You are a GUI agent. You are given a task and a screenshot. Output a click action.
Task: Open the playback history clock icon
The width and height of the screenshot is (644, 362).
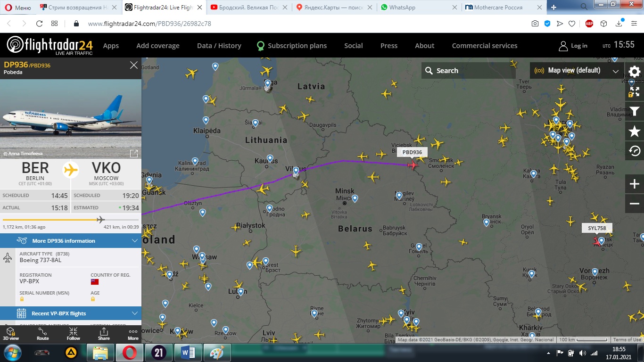635,151
